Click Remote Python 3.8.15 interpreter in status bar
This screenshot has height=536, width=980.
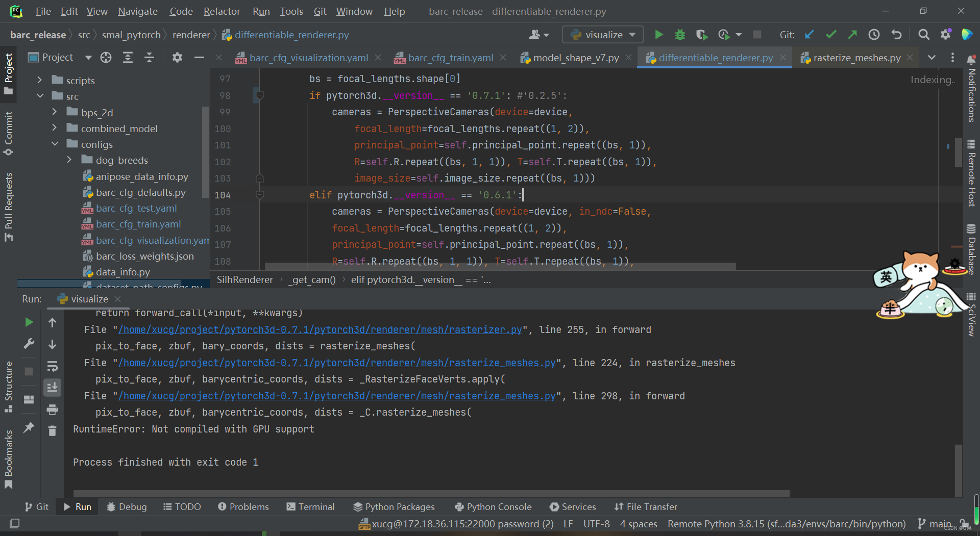[x=787, y=524]
